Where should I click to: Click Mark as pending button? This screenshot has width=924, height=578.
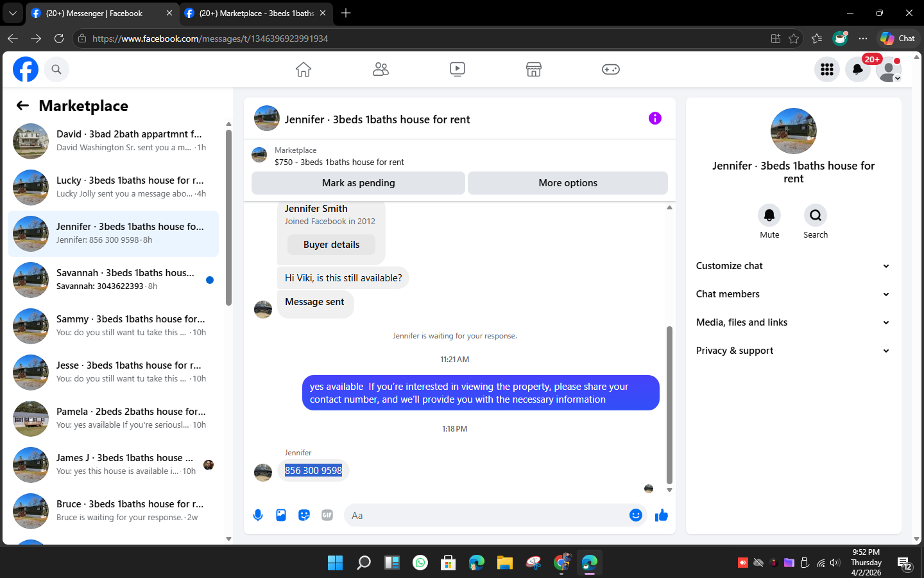(358, 183)
